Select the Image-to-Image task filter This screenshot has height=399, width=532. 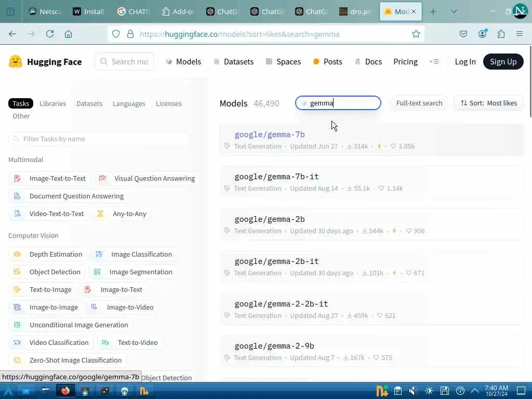pos(46,308)
